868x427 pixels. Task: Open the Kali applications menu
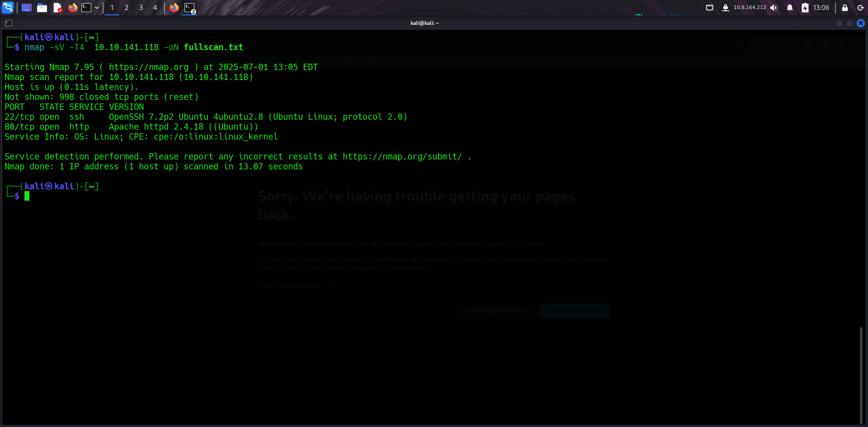tap(8, 8)
